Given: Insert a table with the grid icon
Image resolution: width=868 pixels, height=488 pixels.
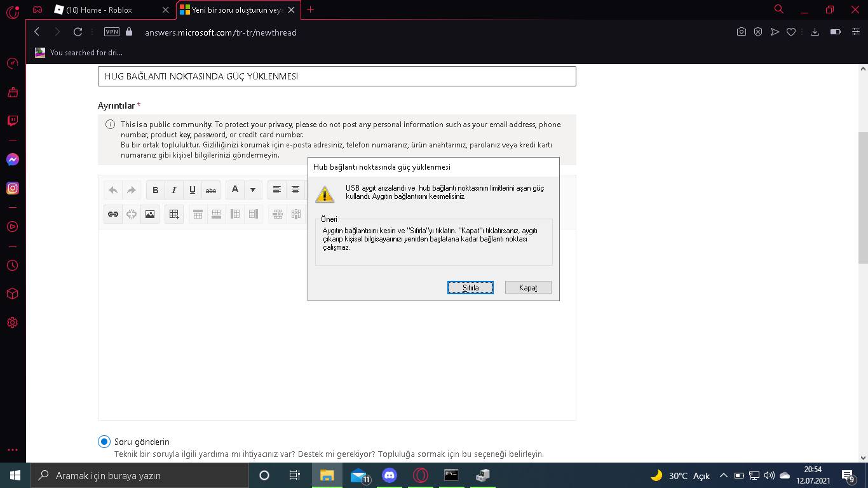Looking at the screenshot, I should (174, 214).
